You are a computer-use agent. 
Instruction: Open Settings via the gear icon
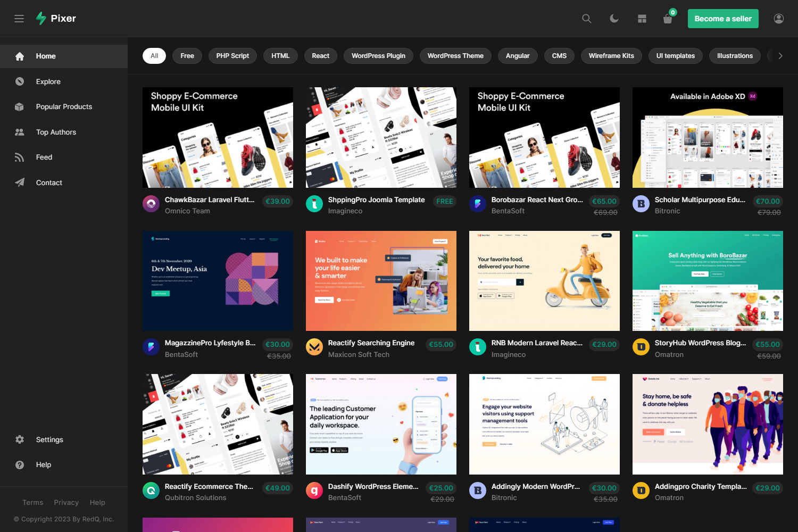[x=19, y=439]
